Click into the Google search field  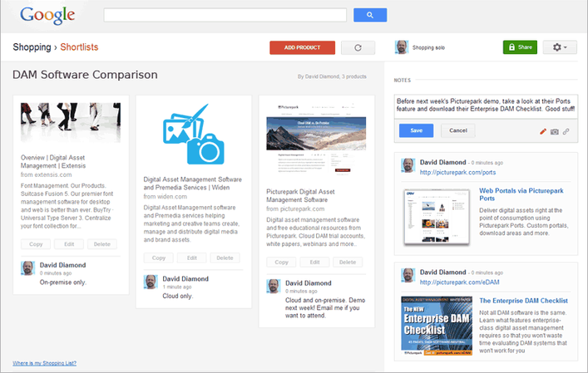pos(225,15)
